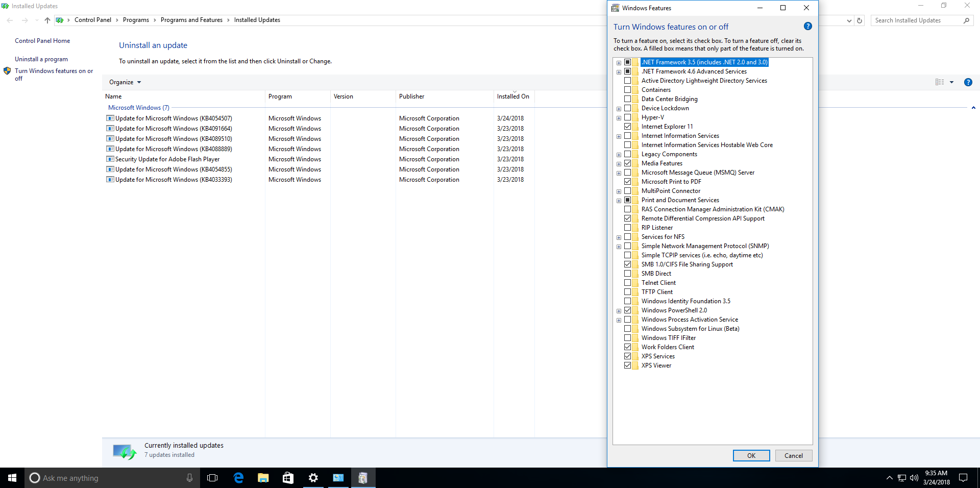Click the Installed Updates currently installed icon

(x=125, y=452)
